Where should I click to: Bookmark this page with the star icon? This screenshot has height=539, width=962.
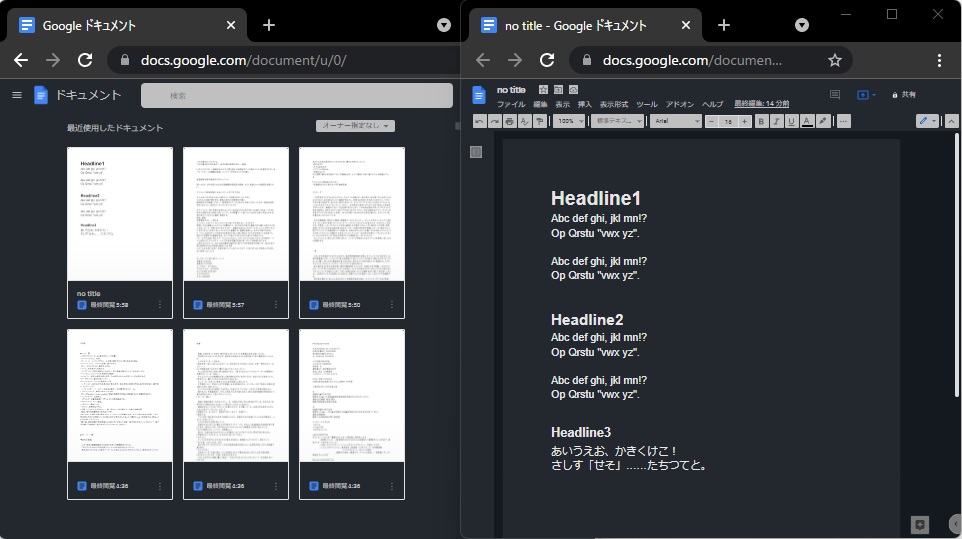(834, 60)
